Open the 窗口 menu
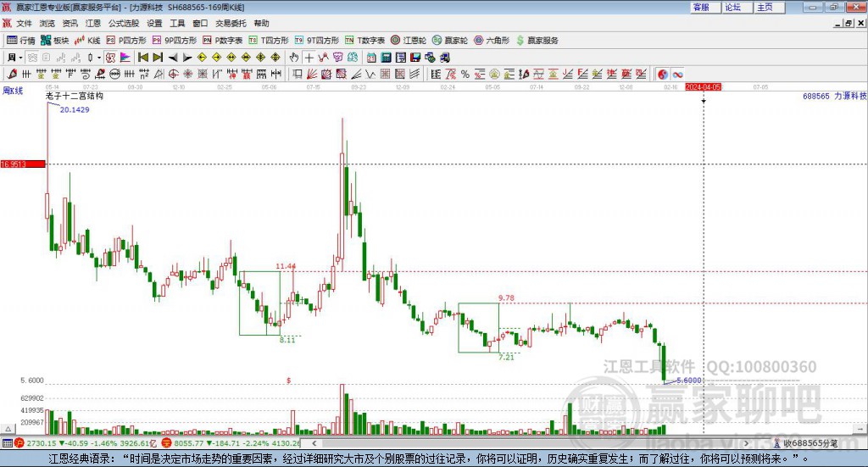868x467 pixels. pyautogui.click(x=200, y=23)
